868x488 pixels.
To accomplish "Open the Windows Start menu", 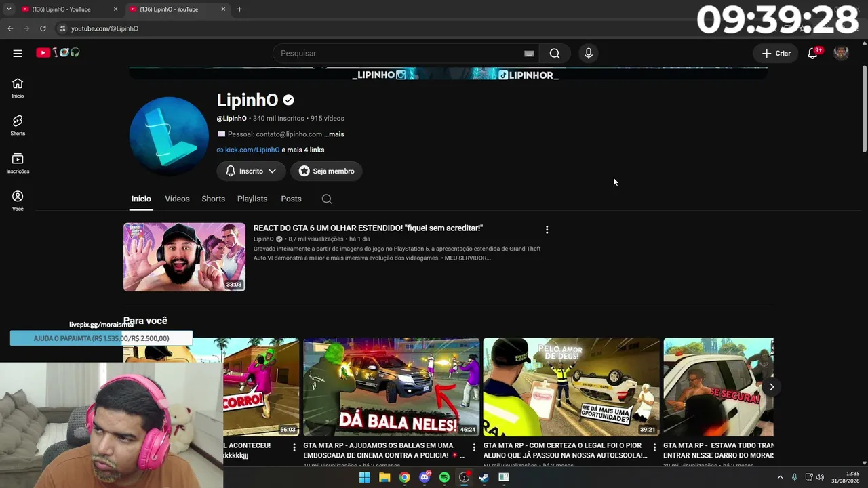I will [364, 477].
